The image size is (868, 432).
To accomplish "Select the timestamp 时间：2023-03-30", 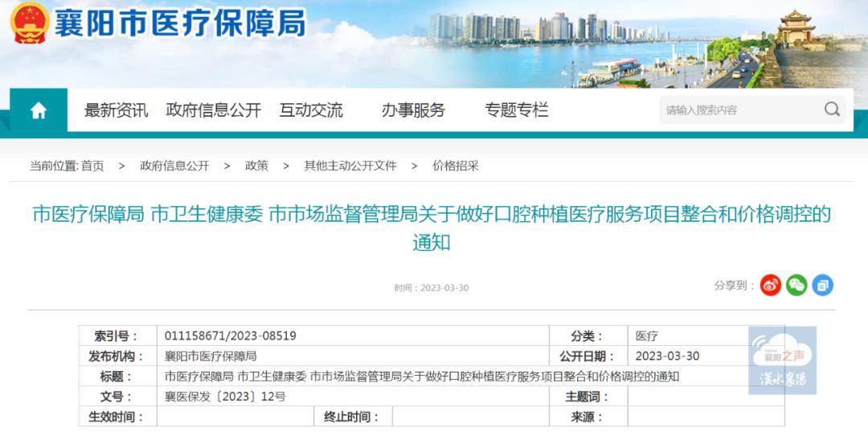I will (432, 288).
